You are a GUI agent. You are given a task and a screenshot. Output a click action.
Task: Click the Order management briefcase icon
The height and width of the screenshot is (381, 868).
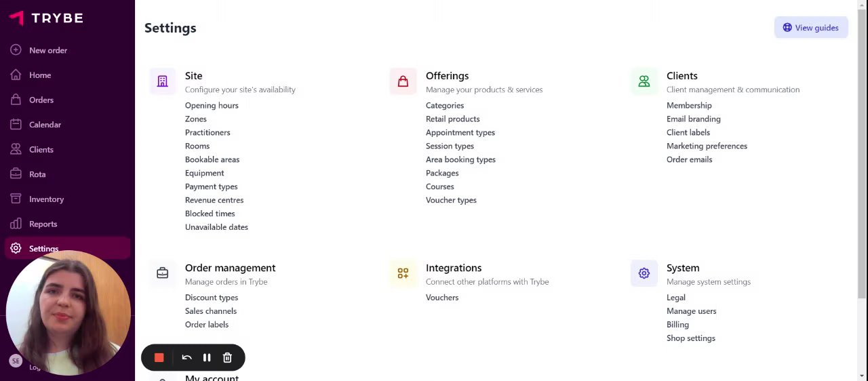(x=163, y=273)
